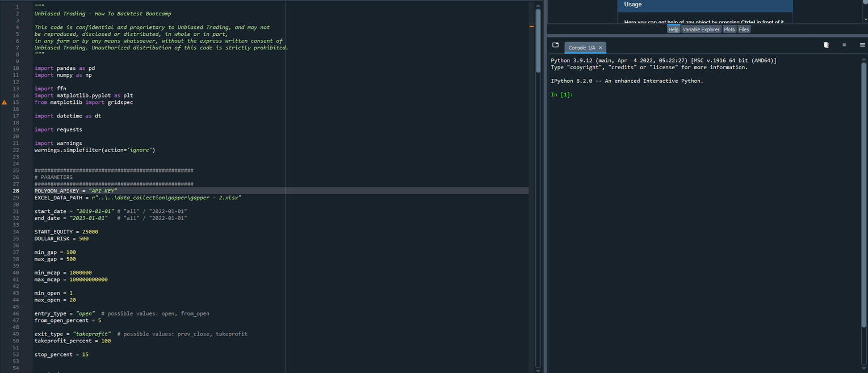Click the orange warning marker beside the editor scrollbar
The height and width of the screenshot is (373, 868).
tap(532, 27)
